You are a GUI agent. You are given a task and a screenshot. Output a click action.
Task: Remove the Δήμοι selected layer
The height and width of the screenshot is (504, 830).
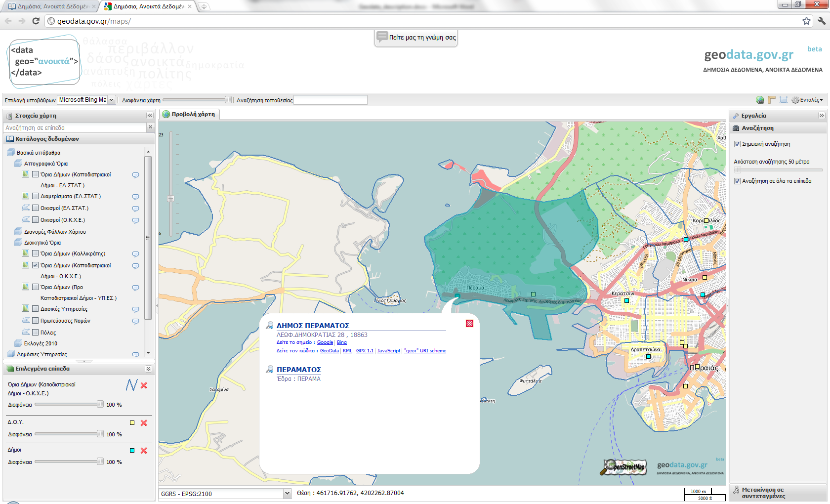tap(144, 451)
